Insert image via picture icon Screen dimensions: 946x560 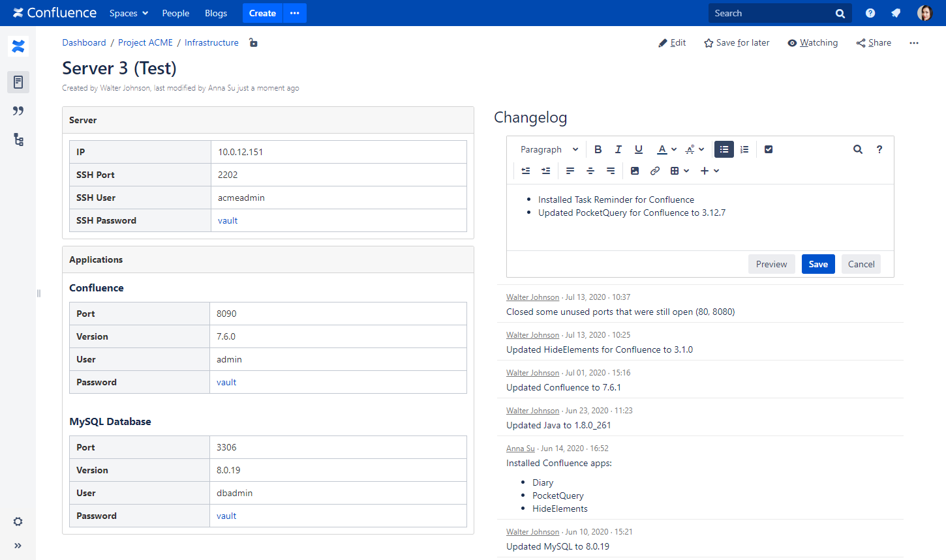tap(635, 171)
